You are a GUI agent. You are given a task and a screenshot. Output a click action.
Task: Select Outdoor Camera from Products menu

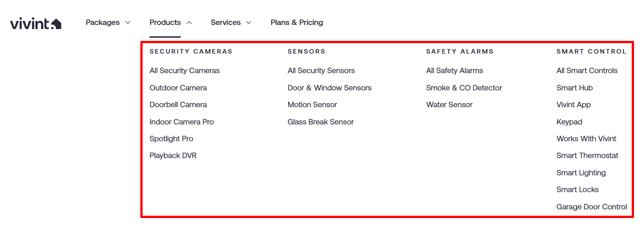(178, 88)
